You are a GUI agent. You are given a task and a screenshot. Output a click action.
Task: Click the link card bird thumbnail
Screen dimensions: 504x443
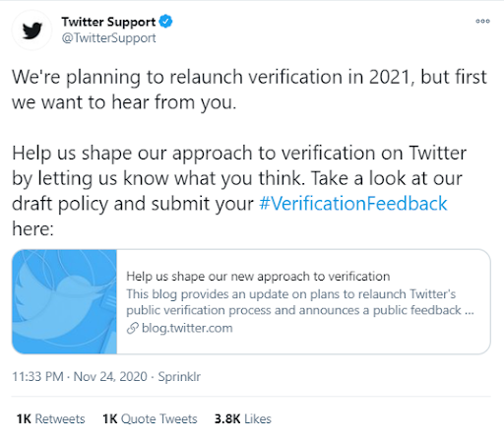[65, 301]
